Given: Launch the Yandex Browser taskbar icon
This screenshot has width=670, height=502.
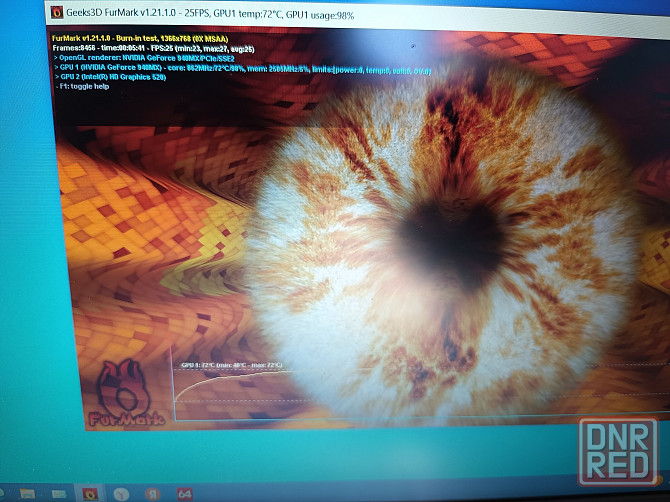Looking at the screenshot, I should [120, 493].
